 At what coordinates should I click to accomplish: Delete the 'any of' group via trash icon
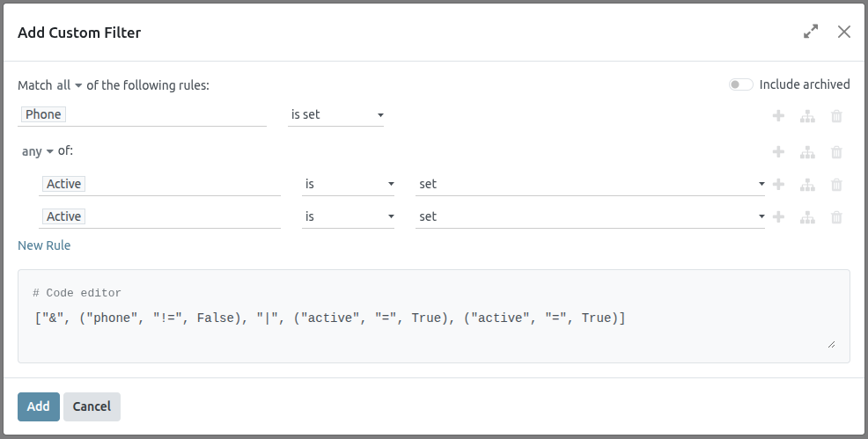(x=836, y=151)
